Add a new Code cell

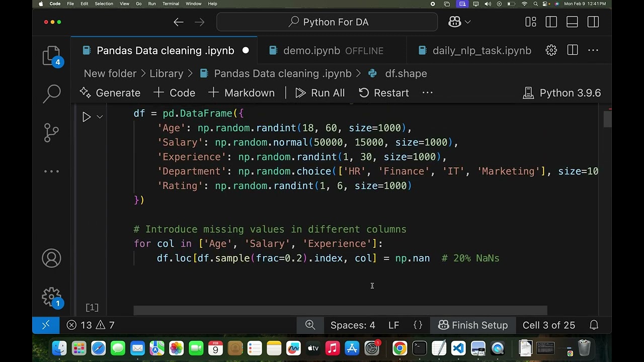point(174,93)
